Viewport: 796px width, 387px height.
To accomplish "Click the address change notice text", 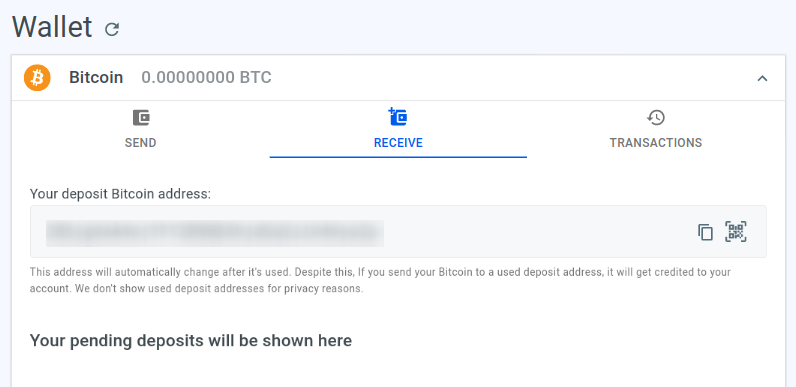I will 380,280.
